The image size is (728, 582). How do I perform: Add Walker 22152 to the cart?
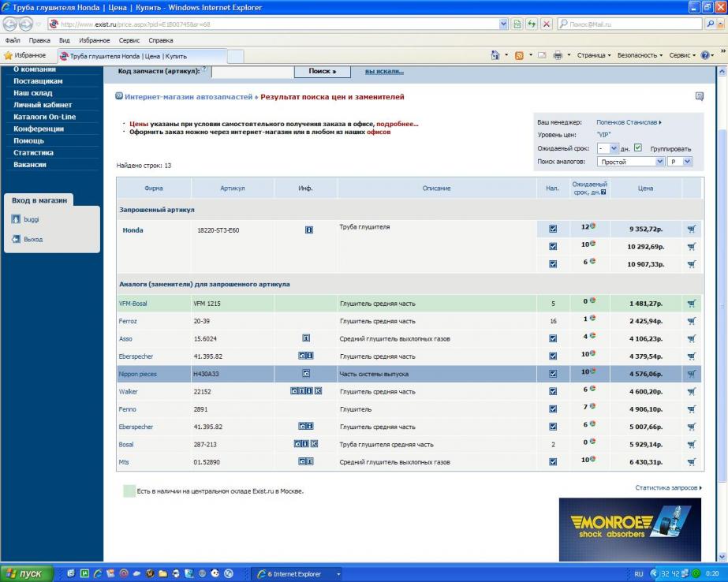pyautogui.click(x=691, y=392)
